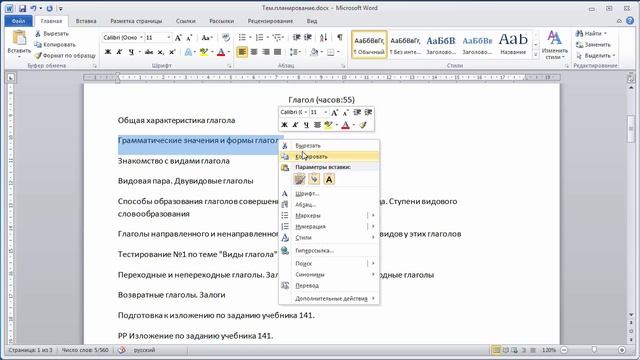Open Абзац... from the context menu
The width and height of the screenshot is (640, 360).
pyautogui.click(x=329, y=204)
